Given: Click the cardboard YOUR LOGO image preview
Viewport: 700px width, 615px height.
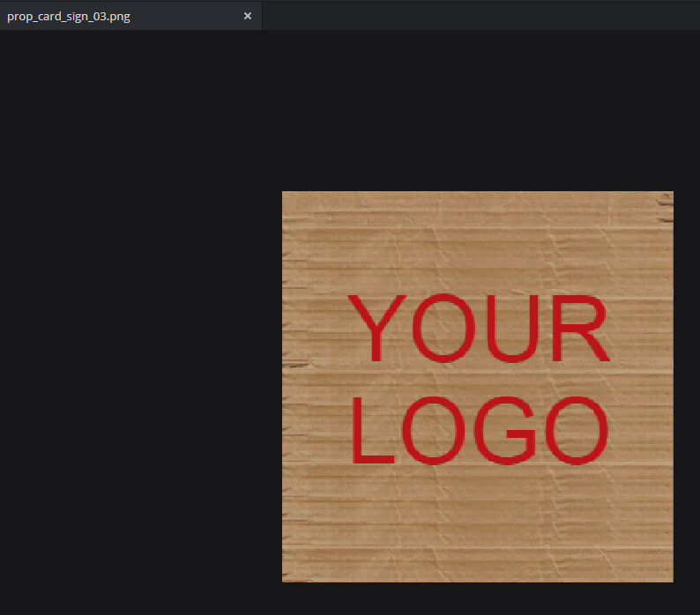Looking at the screenshot, I should [478, 387].
